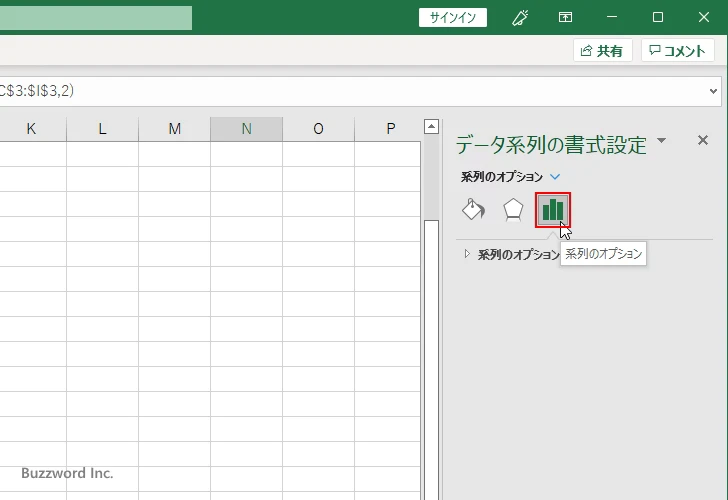The height and width of the screenshot is (500, 728).
Task: Select column O header
Action: (318, 129)
